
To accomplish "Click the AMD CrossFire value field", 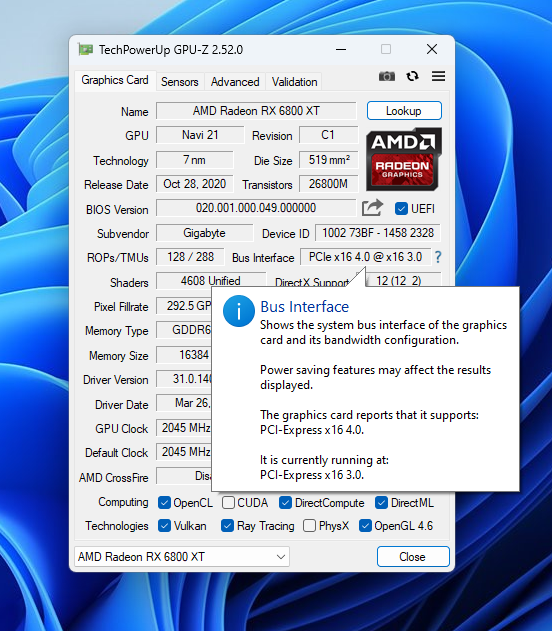I will click(x=184, y=476).
